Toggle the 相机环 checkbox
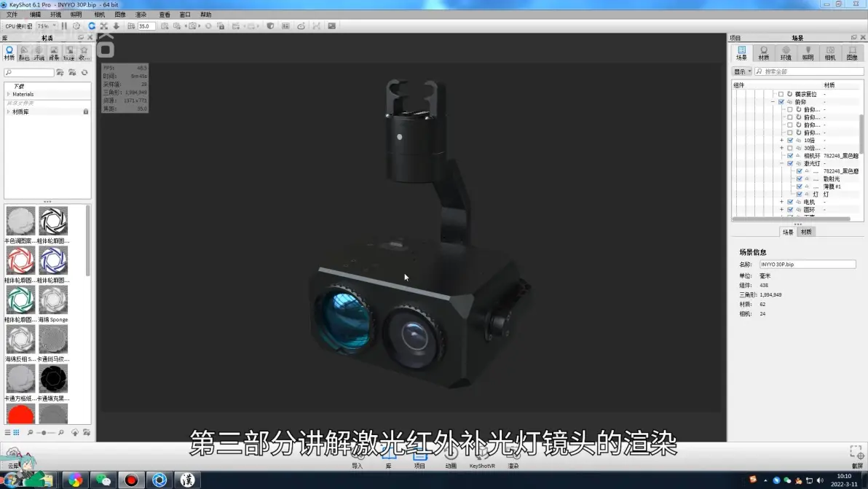The image size is (868, 489). [x=790, y=156]
